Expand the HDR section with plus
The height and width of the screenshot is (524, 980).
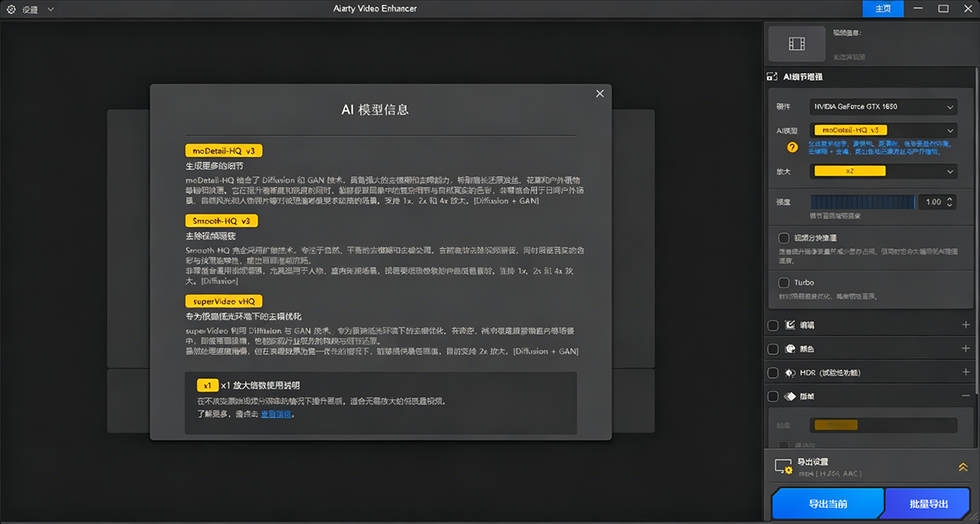click(966, 372)
